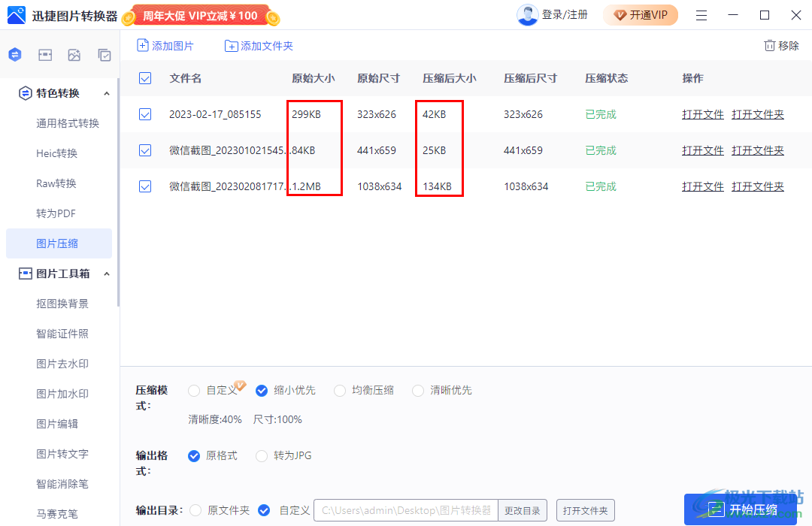Open 抠图换背景 in sidebar

[62, 304]
